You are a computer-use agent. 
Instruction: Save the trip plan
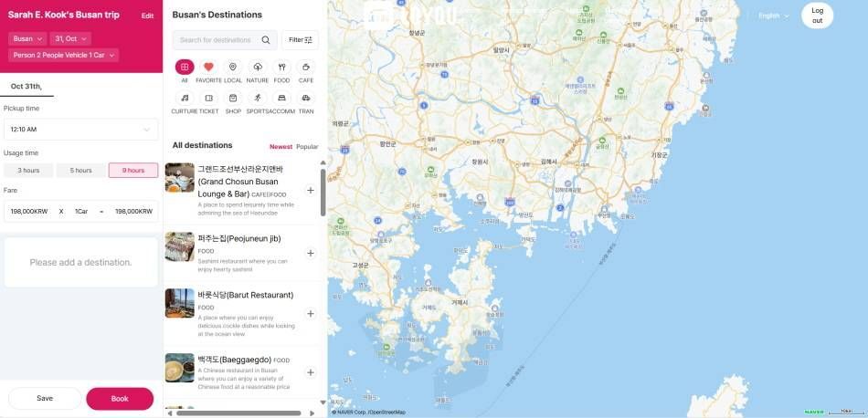[x=45, y=398]
